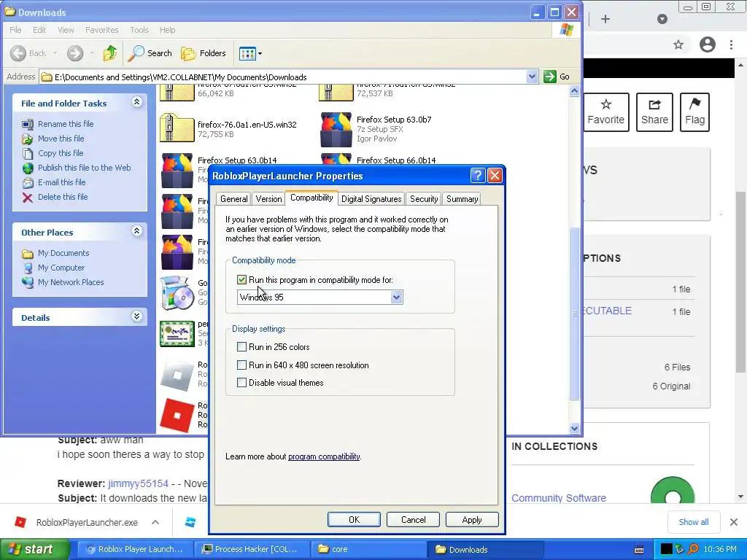Image resolution: width=747 pixels, height=560 pixels.
Task: Click Cancel in Properties dialog
Action: [413, 519]
